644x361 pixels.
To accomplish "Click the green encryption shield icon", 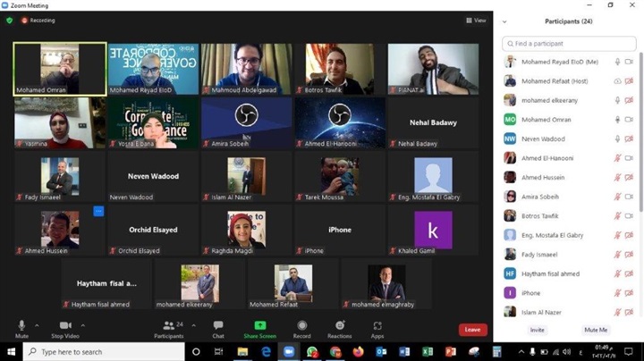I will 10,20.
